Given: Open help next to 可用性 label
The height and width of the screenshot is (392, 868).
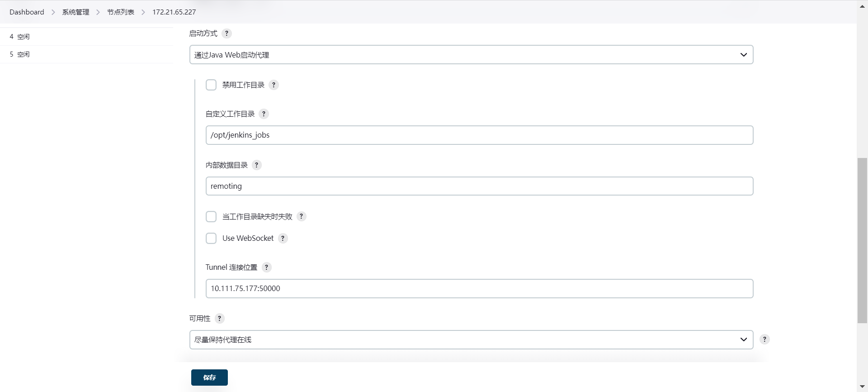Looking at the screenshot, I should coord(219,319).
